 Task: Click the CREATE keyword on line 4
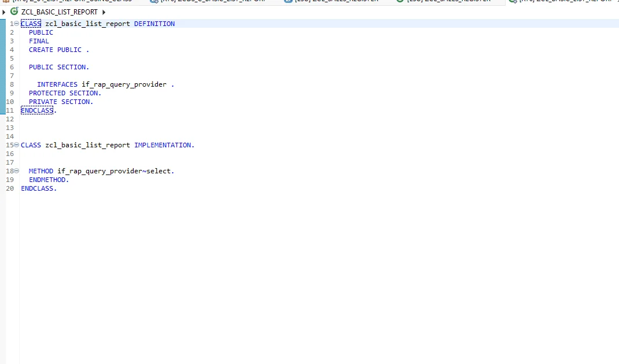click(41, 50)
